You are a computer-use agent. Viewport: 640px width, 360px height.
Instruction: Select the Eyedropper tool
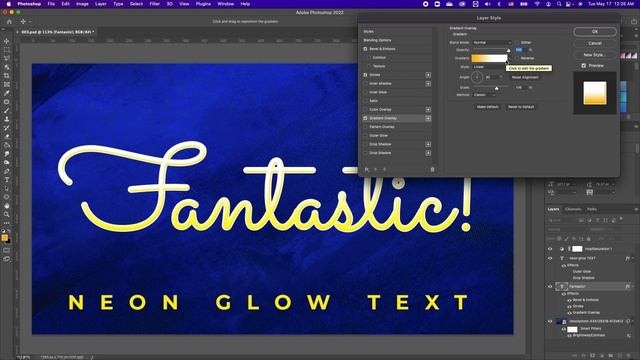[7, 93]
